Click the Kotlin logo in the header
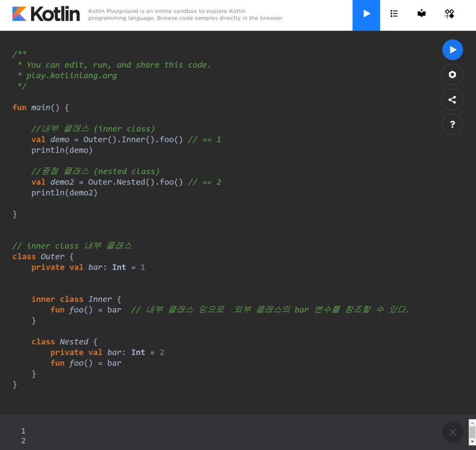The image size is (476, 450). tap(46, 14)
